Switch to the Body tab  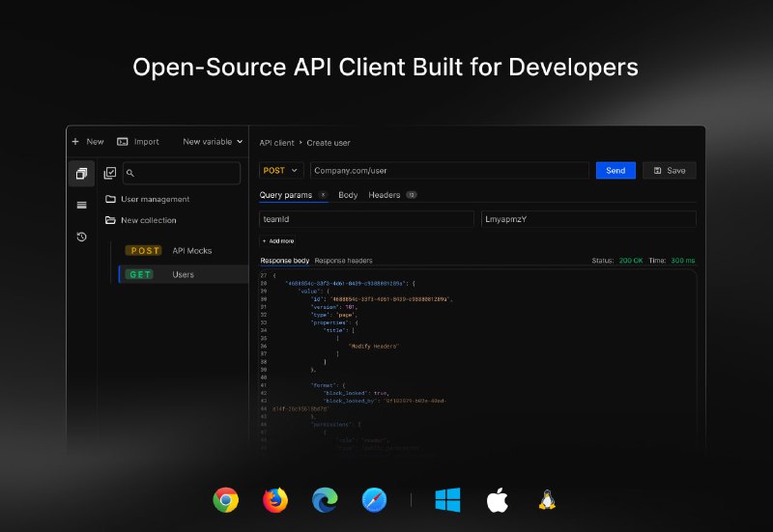tap(348, 195)
